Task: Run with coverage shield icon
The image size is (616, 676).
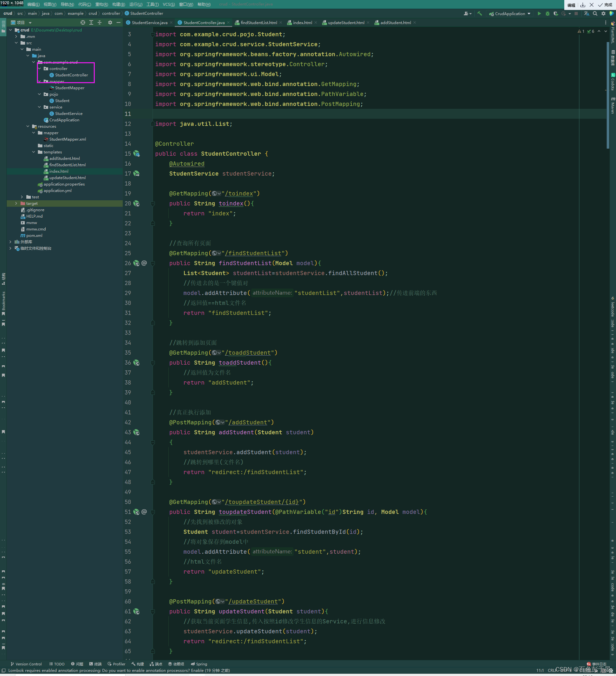Action: click(x=556, y=13)
